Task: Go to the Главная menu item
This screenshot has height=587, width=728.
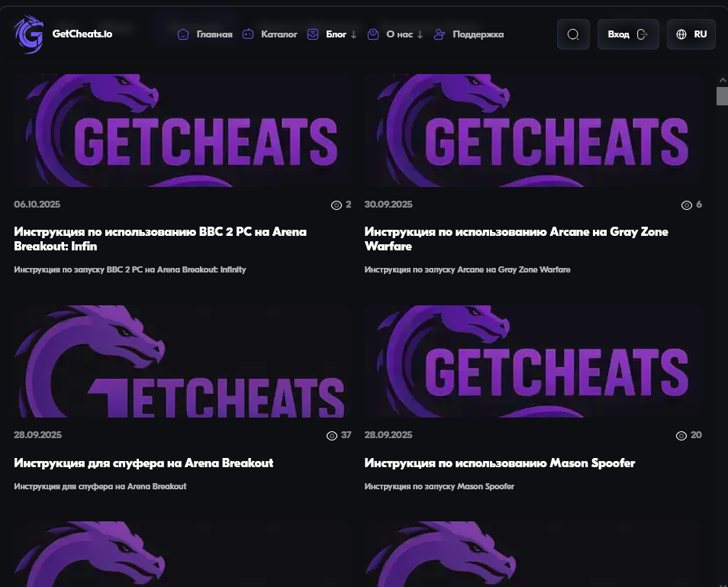Action: click(x=214, y=34)
